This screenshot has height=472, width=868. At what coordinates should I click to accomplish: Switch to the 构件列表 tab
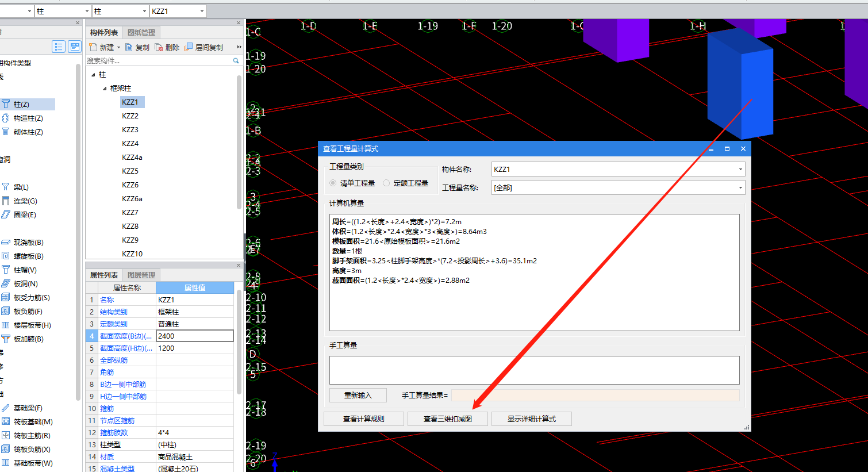pyautogui.click(x=104, y=33)
